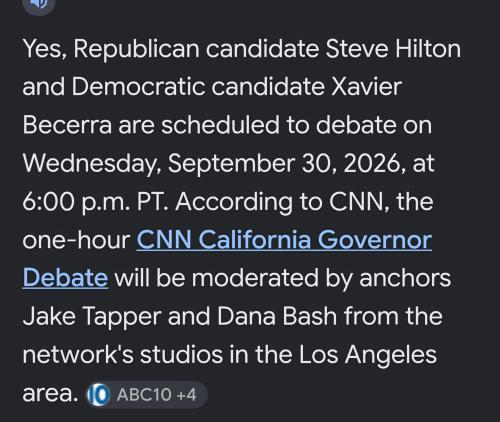This screenshot has width=500, height=422.
Task: Click the name Steve Hilton
Action: click(x=393, y=49)
